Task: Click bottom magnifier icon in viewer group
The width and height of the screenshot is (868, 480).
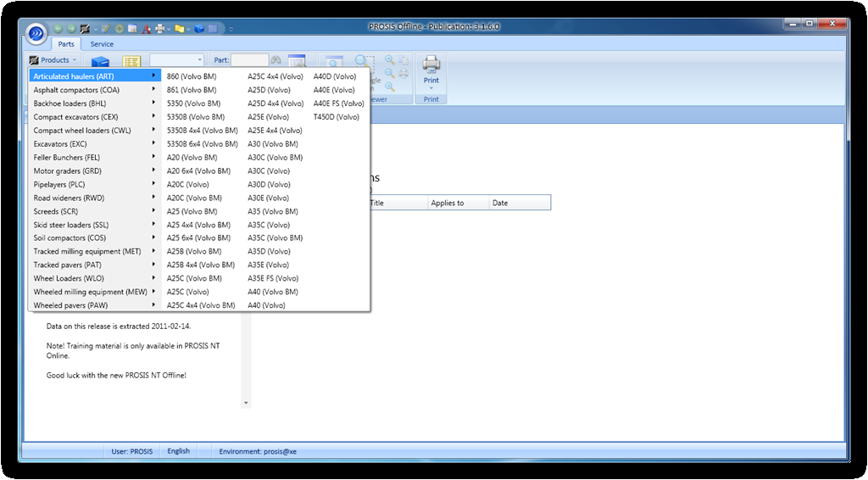Action: click(x=390, y=87)
